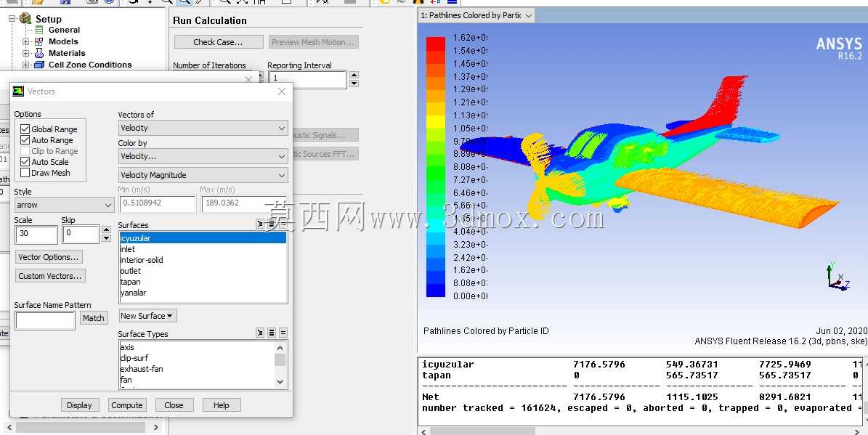This screenshot has width=868, height=435.
Task: Select Models in the Setup tree
Action: coord(63,41)
